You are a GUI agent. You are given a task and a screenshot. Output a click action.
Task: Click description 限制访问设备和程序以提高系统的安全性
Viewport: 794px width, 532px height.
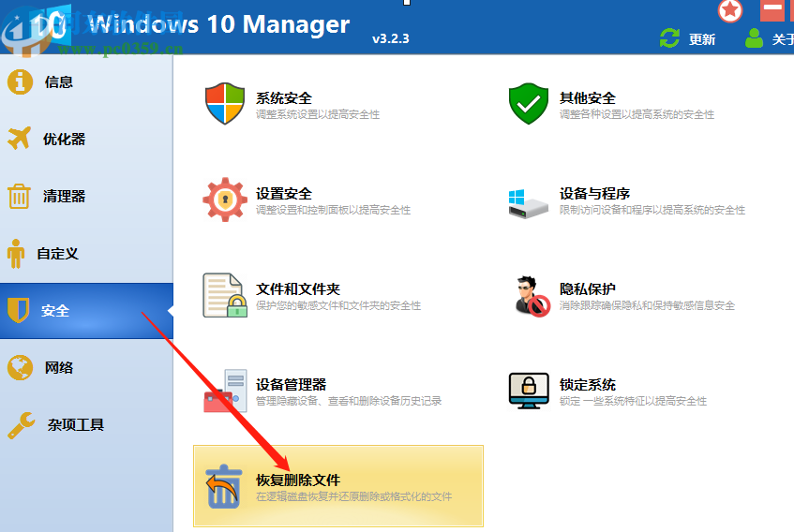[x=652, y=211]
